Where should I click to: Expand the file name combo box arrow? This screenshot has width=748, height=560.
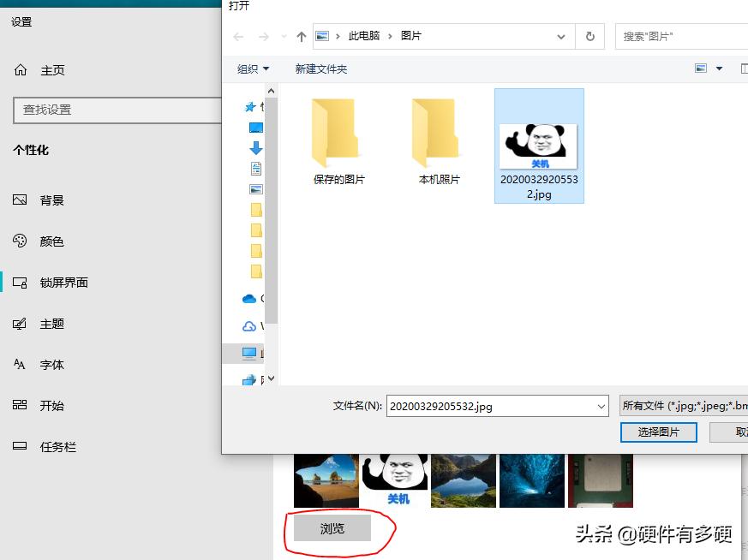[600, 405]
